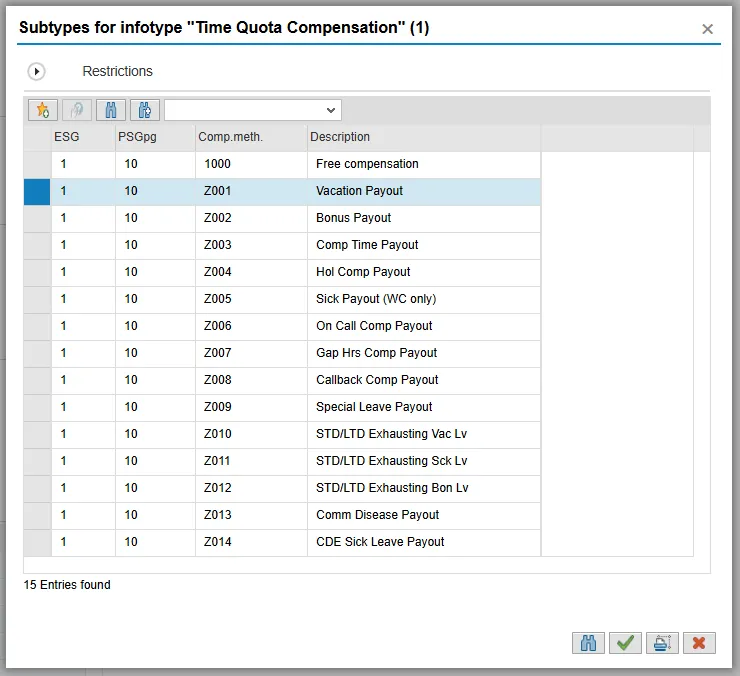Select the row marker for Bonus Payout

[37, 218]
